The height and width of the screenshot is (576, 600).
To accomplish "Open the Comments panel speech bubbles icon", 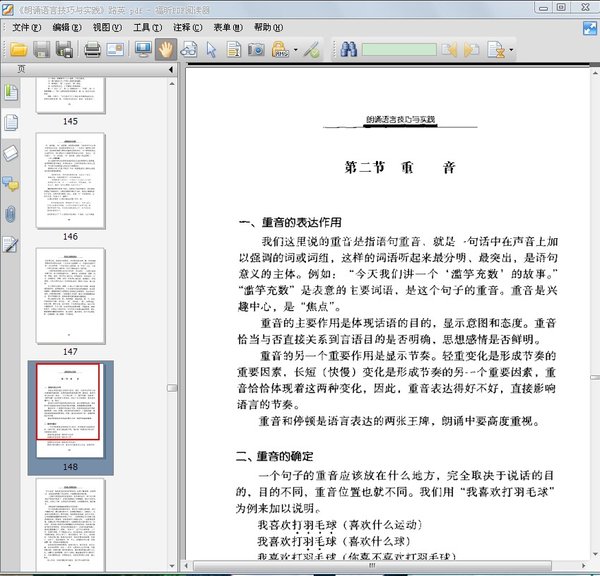I will point(11,183).
